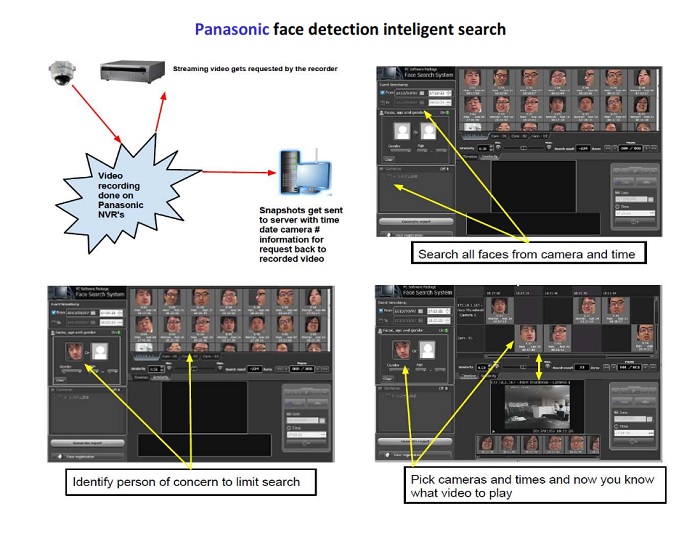The height and width of the screenshot is (541, 700).
Task: Expand Cameras section in top-right window
Action: tap(382, 169)
